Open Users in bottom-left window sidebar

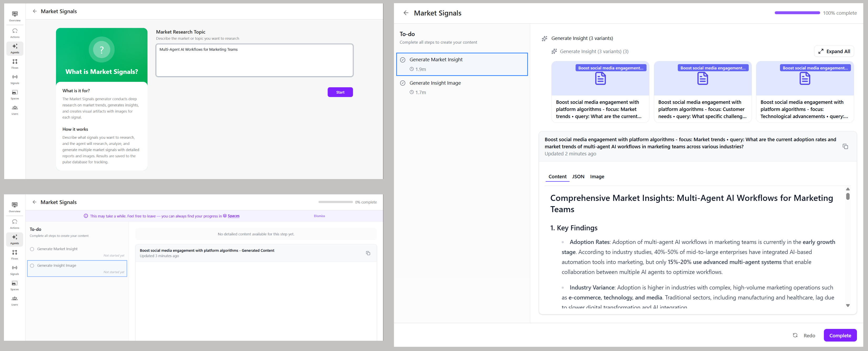click(x=14, y=301)
